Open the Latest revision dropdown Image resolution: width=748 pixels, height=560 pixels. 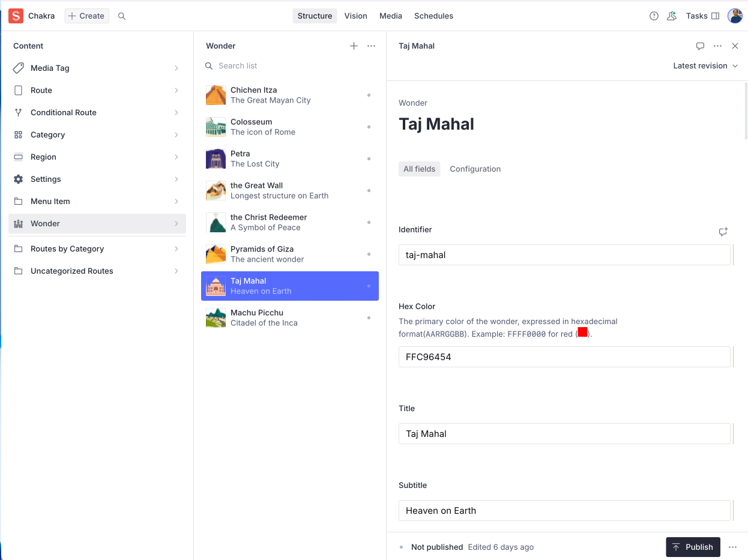[705, 65]
